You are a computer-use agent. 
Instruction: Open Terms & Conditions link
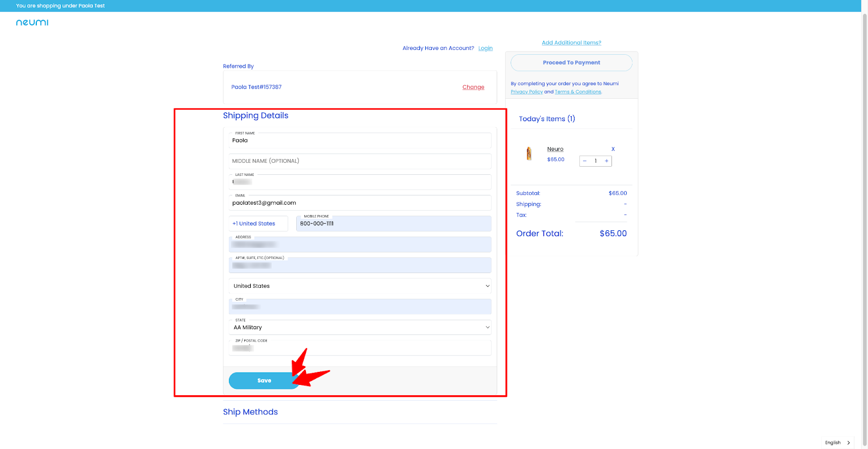[578, 92]
